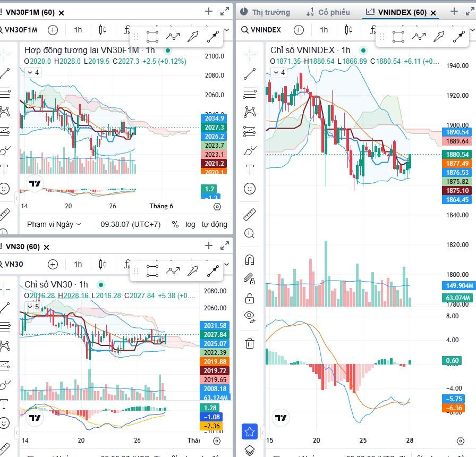
Task: Select the XABCD pattern tool in VNINDEX sidebar
Action: 250,112
